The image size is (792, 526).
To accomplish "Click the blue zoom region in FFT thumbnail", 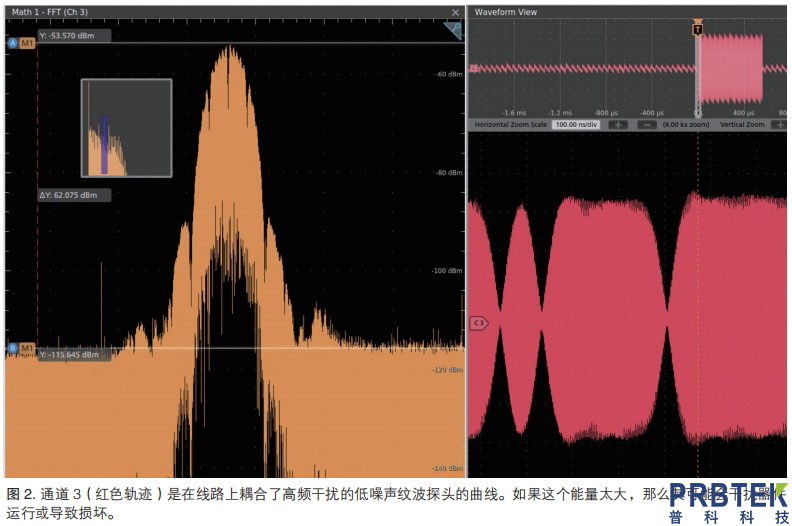I will coord(104,150).
